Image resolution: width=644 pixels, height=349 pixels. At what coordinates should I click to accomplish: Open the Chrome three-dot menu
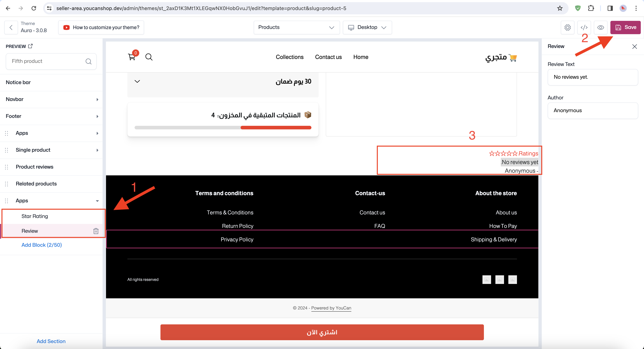click(636, 8)
